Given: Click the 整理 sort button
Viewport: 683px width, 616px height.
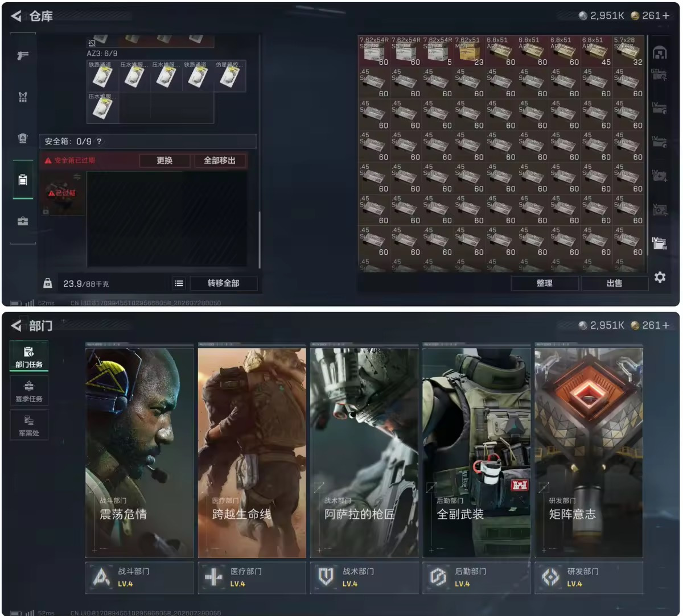Looking at the screenshot, I should (544, 283).
